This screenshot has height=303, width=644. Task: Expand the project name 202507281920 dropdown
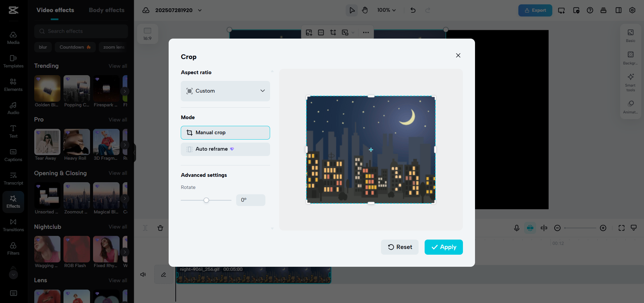click(x=200, y=10)
